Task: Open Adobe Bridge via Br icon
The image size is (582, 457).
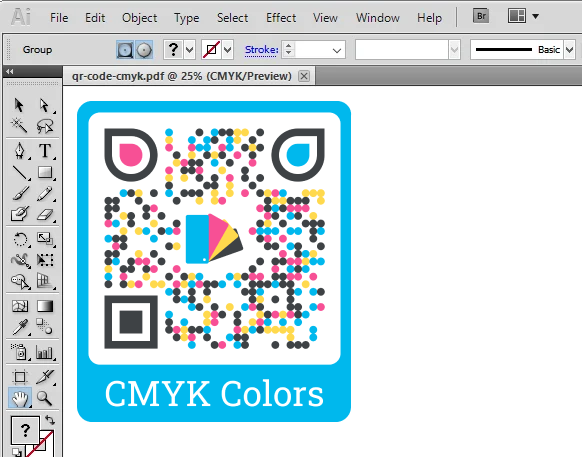Action: tap(481, 16)
